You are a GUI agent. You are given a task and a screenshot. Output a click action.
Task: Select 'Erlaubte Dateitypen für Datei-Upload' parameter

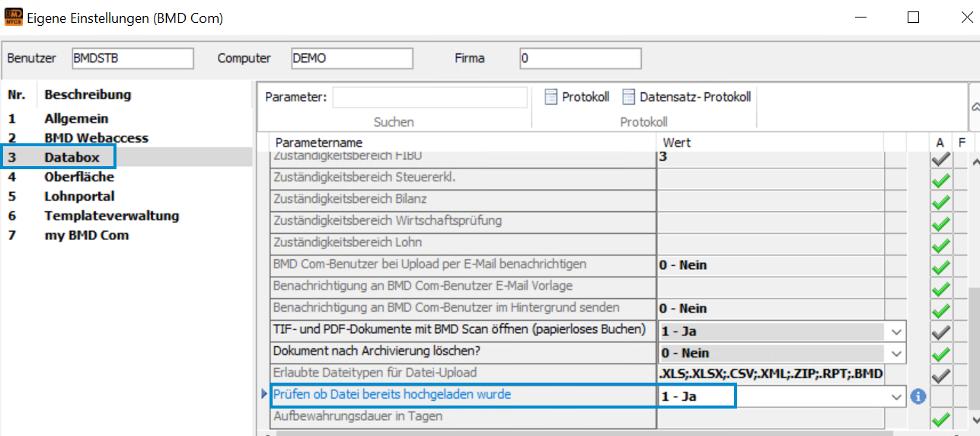tap(464, 374)
